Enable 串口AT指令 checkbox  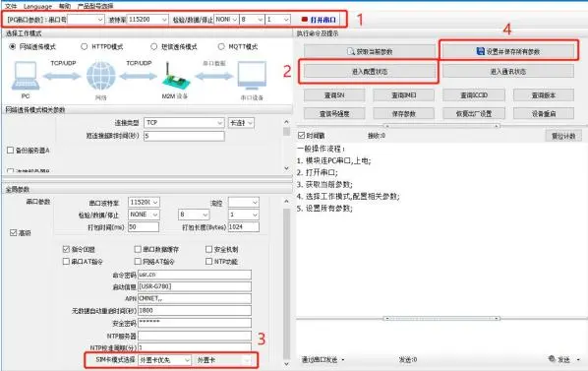(x=67, y=261)
